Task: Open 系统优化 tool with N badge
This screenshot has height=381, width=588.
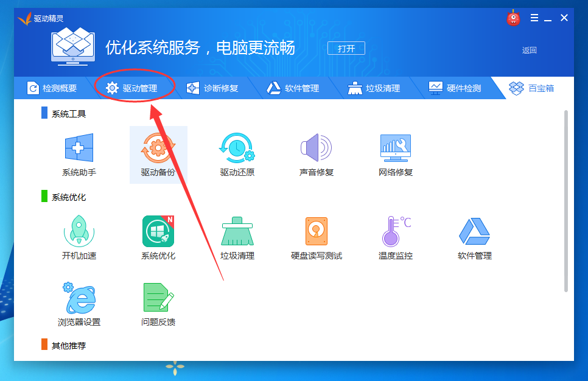Action: coord(158,237)
